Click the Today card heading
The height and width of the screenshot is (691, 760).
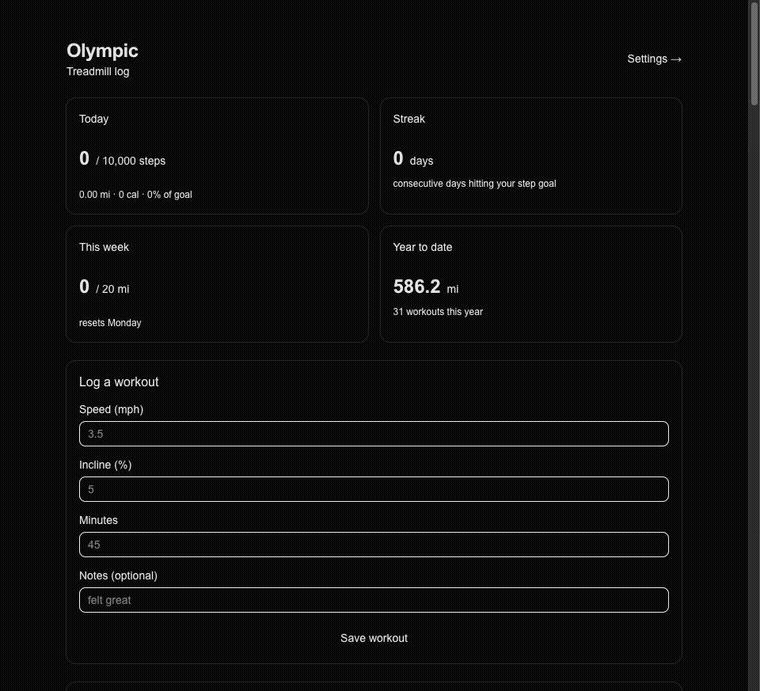(94, 119)
